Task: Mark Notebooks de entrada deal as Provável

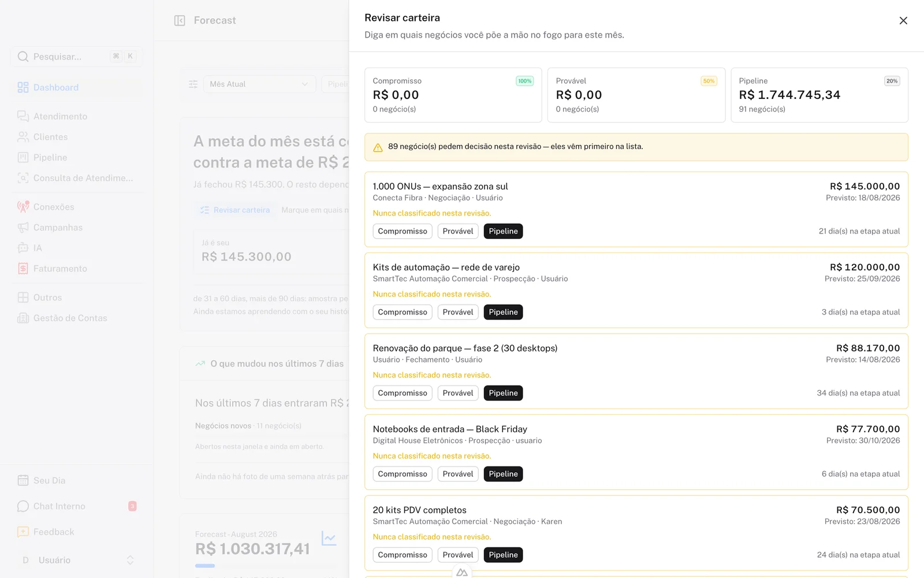Action: pos(458,474)
